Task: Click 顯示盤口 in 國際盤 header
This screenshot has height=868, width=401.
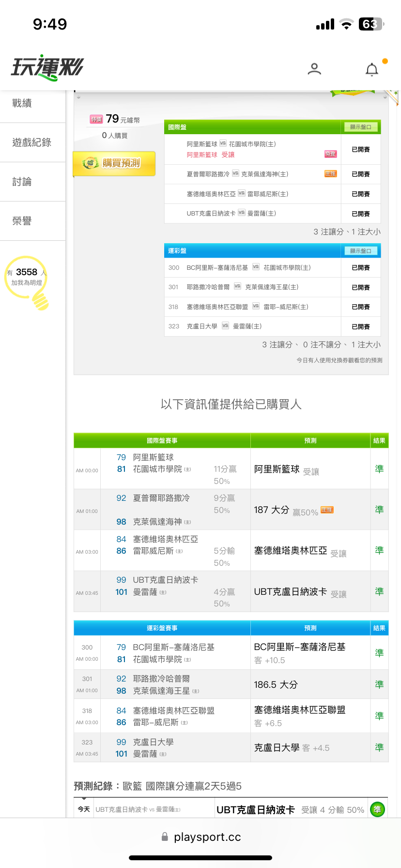Action: (x=361, y=127)
